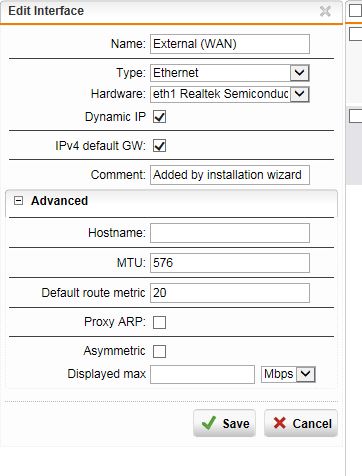The height and width of the screenshot is (476, 362).
Task: Click the red X icon on Cancel
Action: [279, 423]
